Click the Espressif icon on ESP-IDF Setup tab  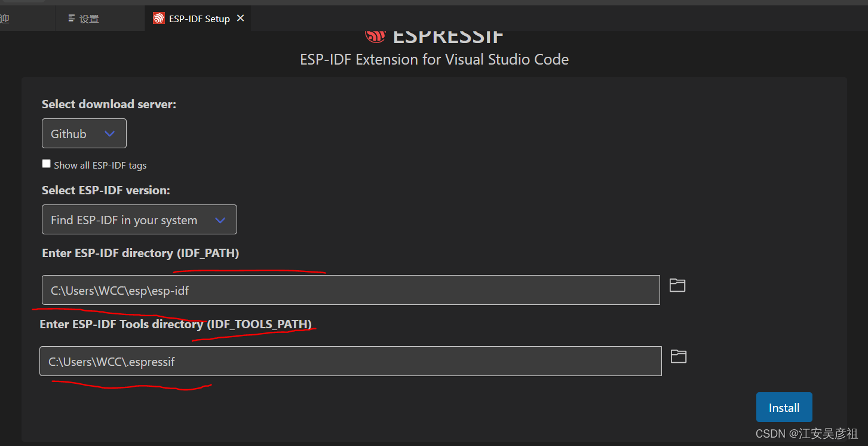pos(158,19)
